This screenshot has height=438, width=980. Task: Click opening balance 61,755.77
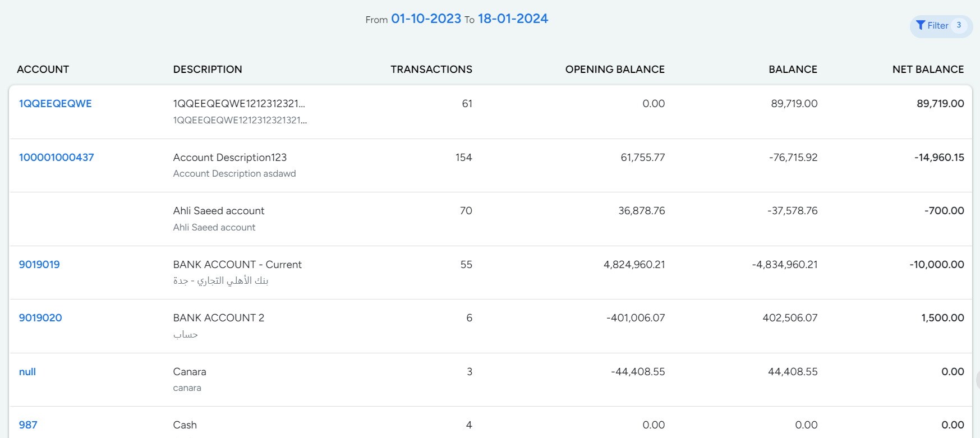point(643,158)
